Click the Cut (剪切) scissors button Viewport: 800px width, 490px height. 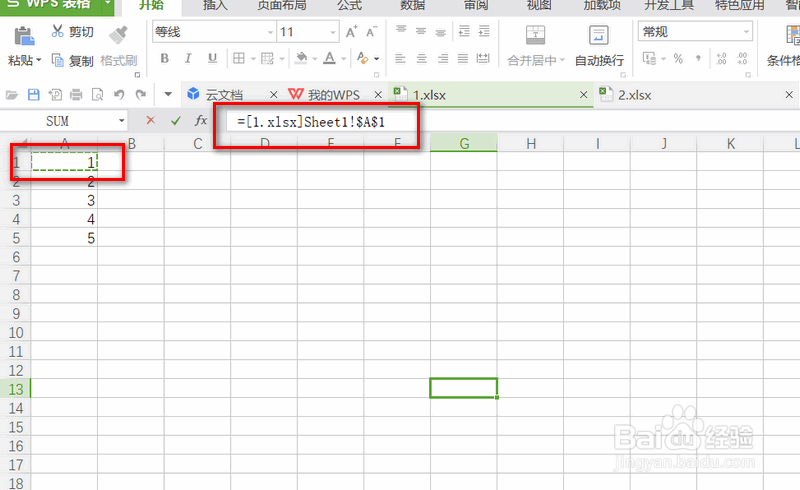[x=72, y=32]
